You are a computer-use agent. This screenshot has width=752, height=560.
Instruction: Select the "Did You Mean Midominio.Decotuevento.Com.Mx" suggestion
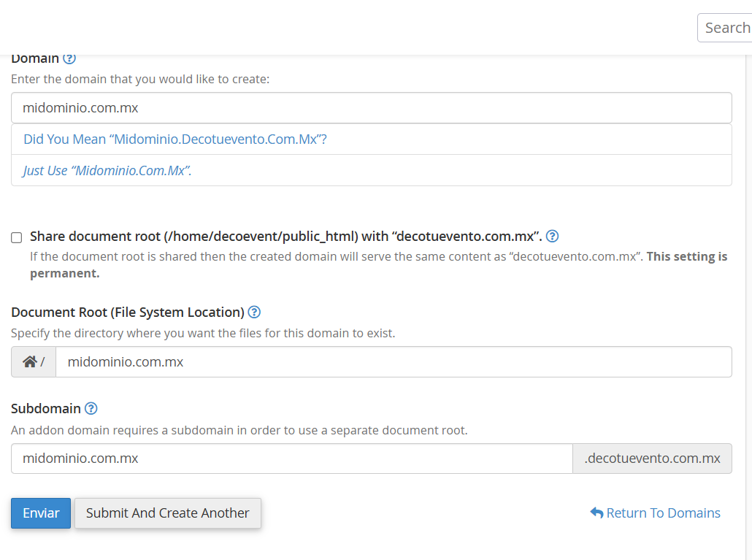(x=175, y=139)
